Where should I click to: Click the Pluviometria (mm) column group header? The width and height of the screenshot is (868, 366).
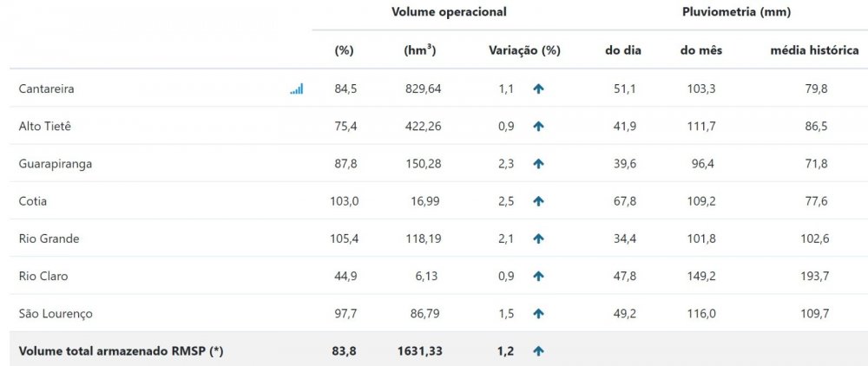(736, 12)
